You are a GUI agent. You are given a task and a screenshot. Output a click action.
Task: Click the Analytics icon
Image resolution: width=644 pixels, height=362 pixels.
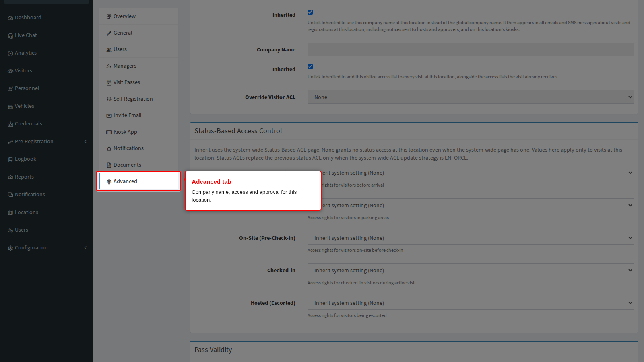(x=10, y=53)
